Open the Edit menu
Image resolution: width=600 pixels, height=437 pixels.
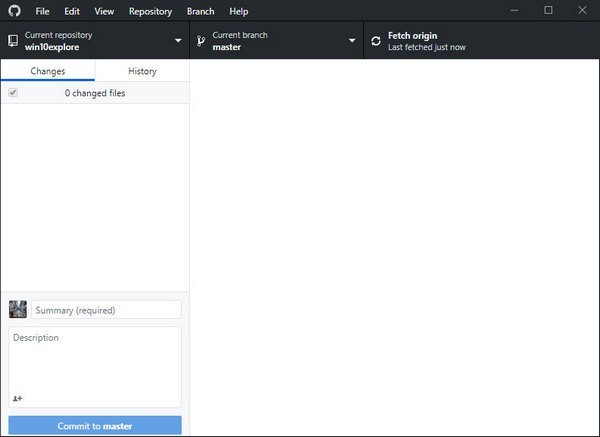(x=72, y=11)
